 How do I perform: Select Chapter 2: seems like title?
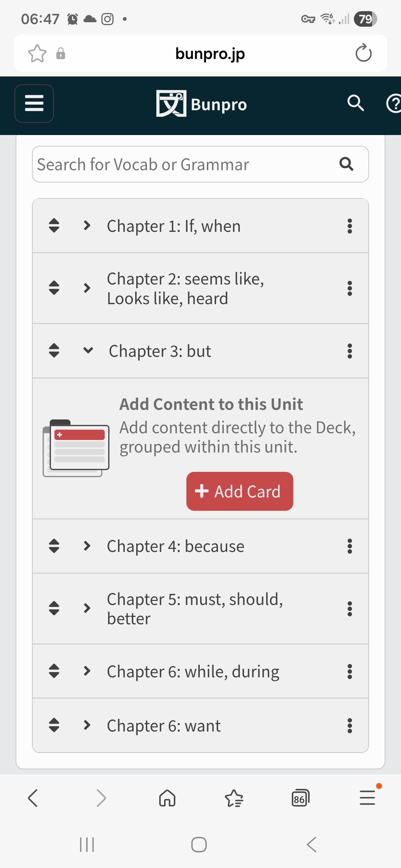coord(185,289)
